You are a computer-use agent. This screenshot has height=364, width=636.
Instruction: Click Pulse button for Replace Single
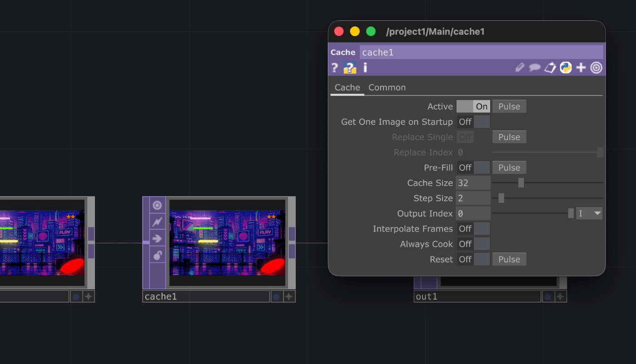(x=509, y=137)
